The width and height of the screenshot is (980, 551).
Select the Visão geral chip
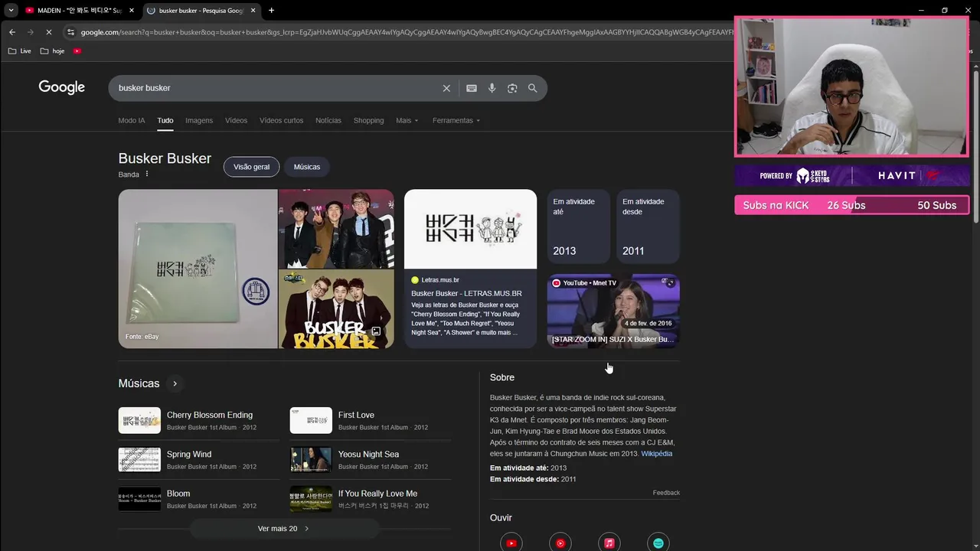[251, 166]
